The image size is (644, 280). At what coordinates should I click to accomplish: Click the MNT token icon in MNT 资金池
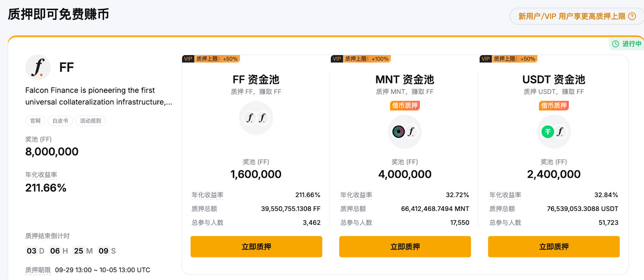(x=399, y=132)
